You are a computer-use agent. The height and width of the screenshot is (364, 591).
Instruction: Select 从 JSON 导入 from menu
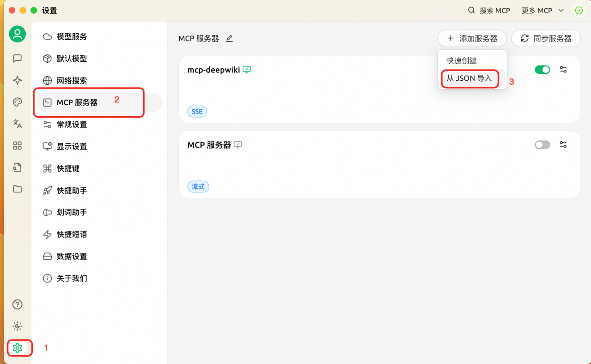click(x=469, y=78)
